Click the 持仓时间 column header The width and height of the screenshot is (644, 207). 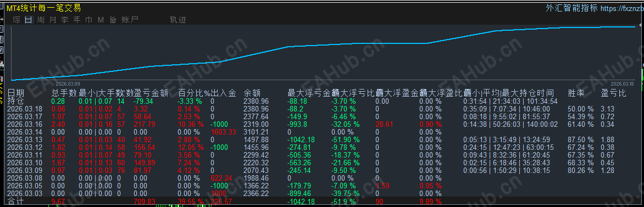(x=536, y=93)
